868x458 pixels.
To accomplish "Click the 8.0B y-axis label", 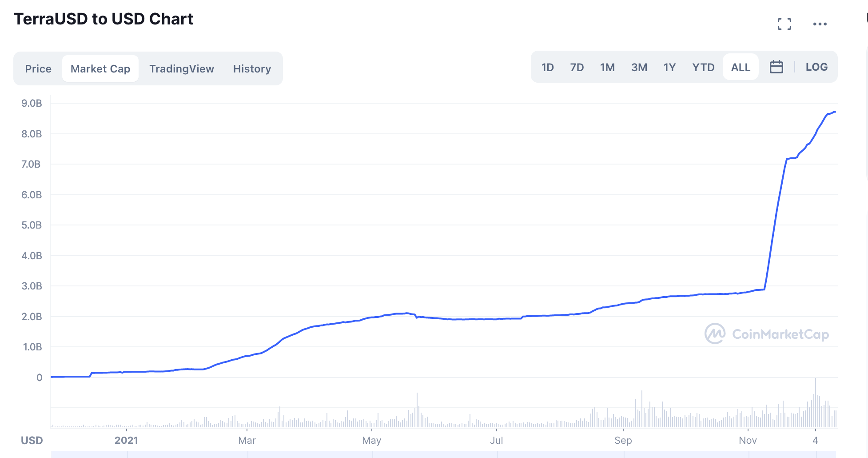I will tap(32, 134).
